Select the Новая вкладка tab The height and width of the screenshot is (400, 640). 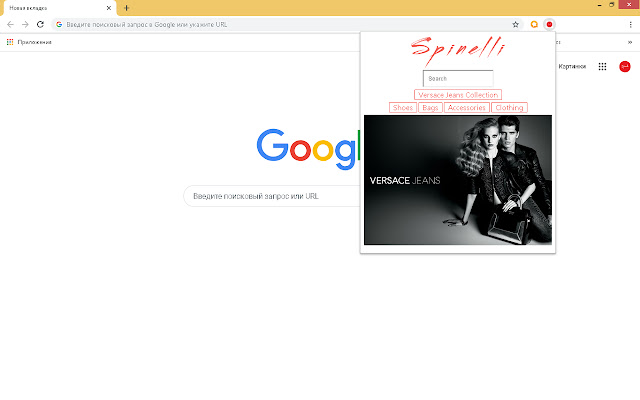[x=60, y=8]
